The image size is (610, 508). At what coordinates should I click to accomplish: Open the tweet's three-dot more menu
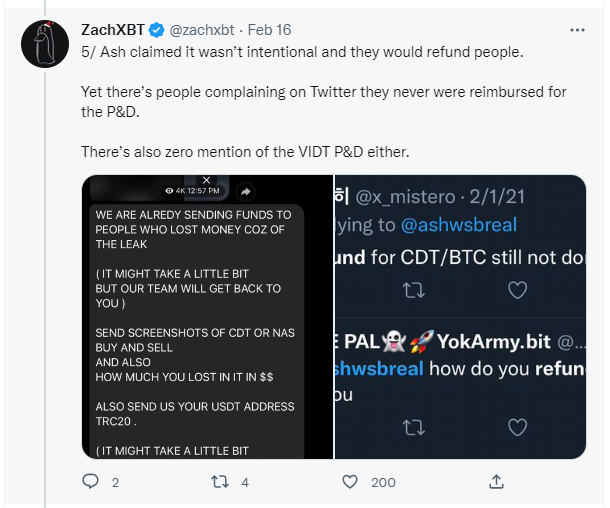[576, 30]
